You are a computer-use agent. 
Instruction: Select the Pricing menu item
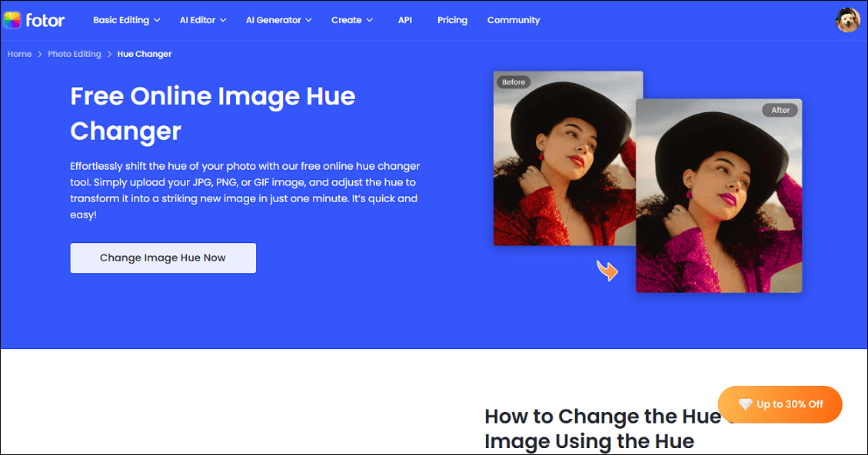(x=452, y=20)
